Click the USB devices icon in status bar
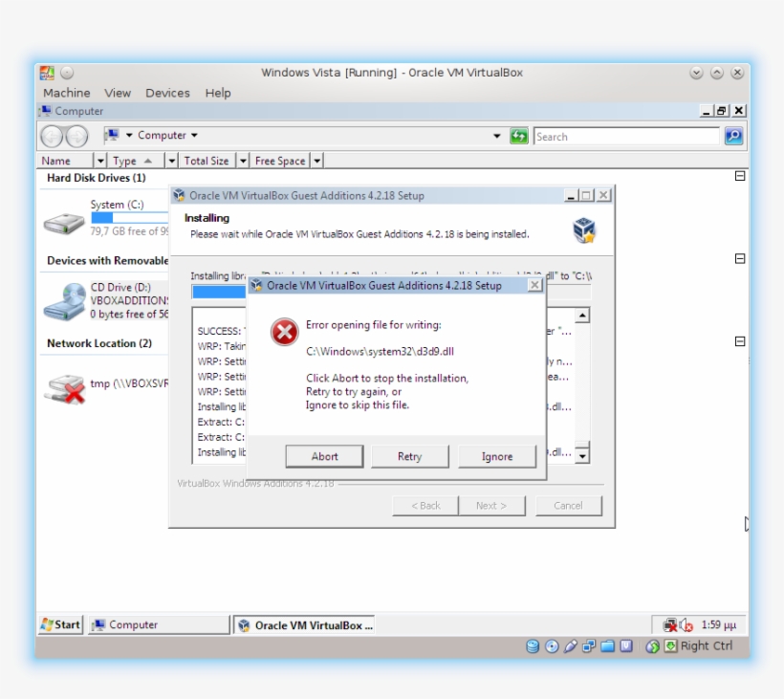 pos(571,646)
